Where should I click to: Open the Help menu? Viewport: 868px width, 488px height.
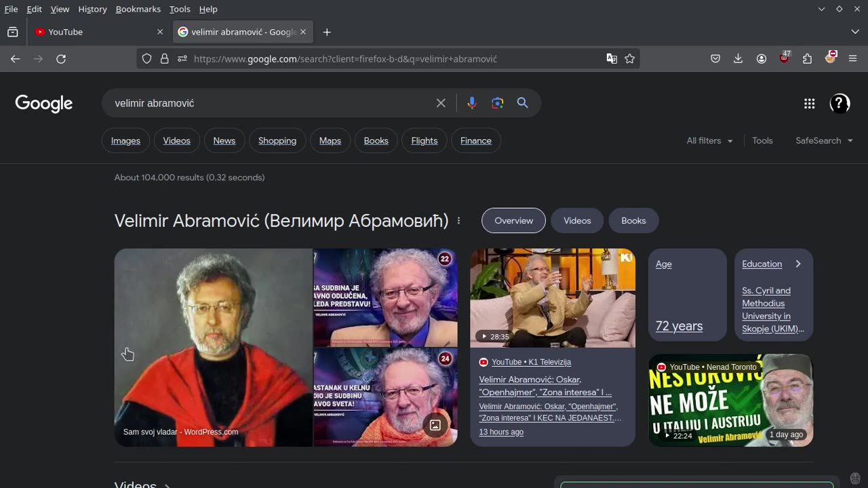tap(208, 9)
